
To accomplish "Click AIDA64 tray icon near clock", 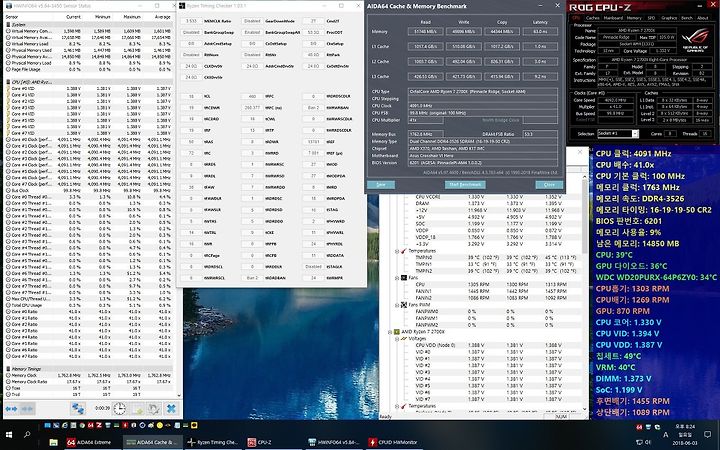I will (639, 428).
